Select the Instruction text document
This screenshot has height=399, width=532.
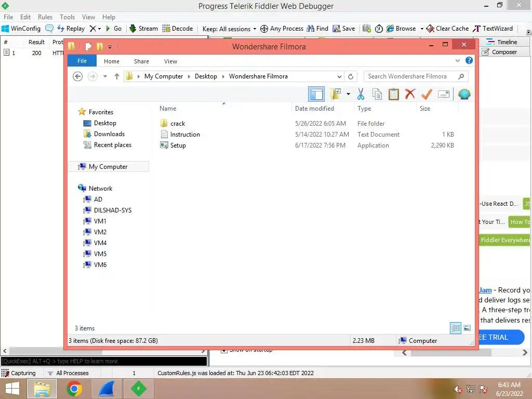point(185,135)
